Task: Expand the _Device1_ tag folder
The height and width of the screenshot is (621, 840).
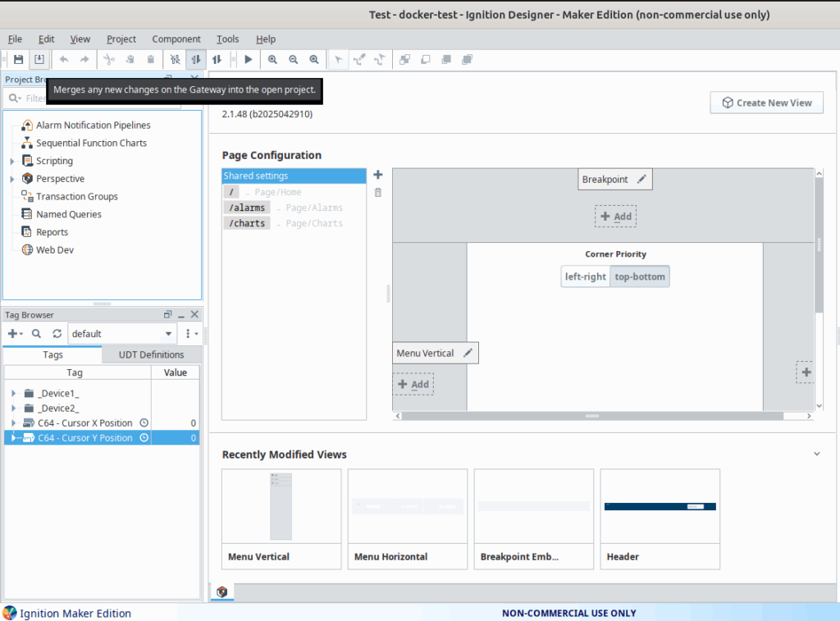Action: 13,394
